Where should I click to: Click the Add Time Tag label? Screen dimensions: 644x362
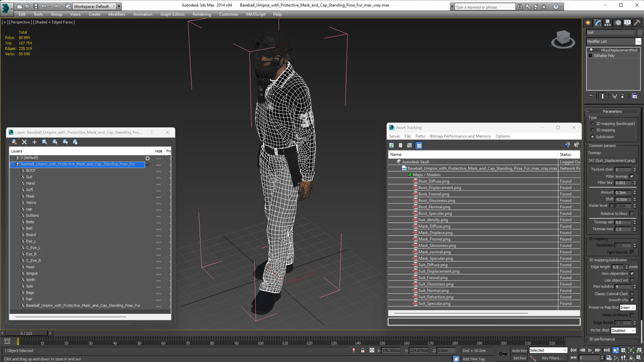(x=473, y=359)
